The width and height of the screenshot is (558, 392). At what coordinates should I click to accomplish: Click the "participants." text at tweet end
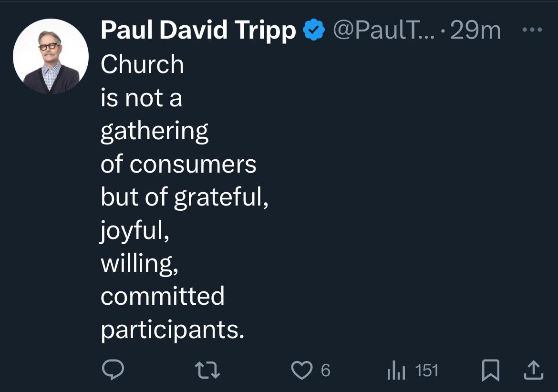pyautogui.click(x=172, y=330)
